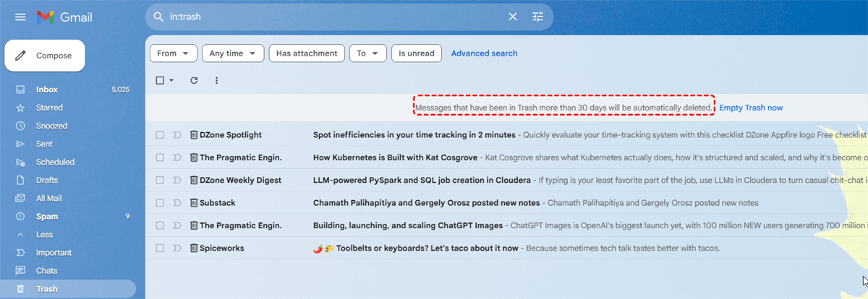Go to the Inbox folder
Image resolution: width=868 pixels, height=299 pixels.
pos(47,90)
